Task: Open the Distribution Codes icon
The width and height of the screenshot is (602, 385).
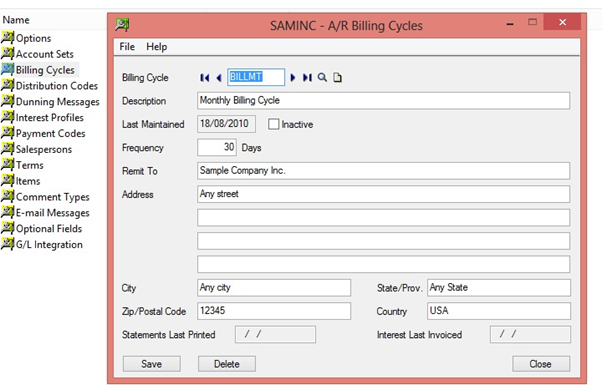Action: click(7, 85)
